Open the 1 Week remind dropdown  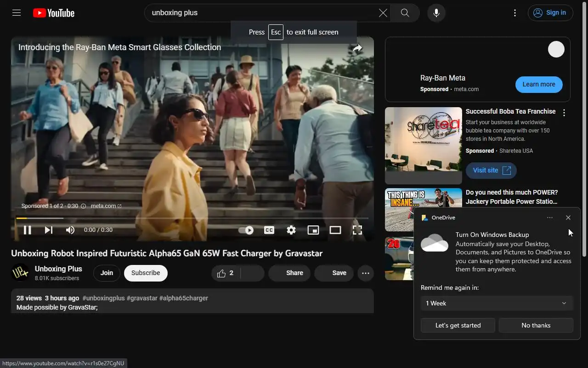point(497,303)
